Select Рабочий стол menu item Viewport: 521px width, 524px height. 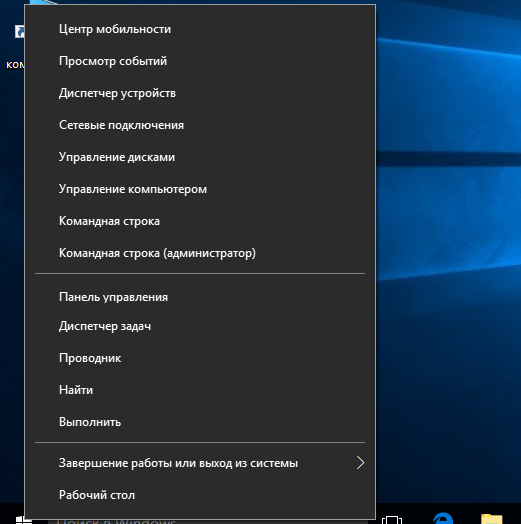(x=200, y=495)
